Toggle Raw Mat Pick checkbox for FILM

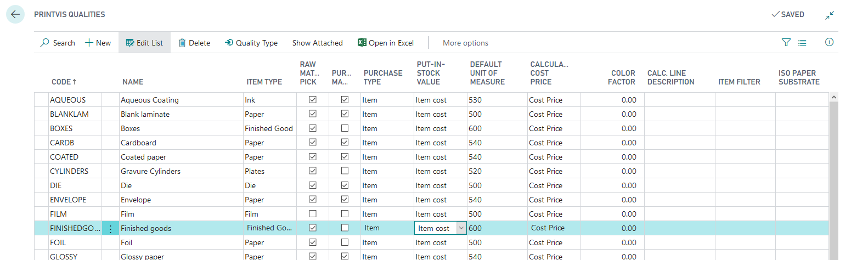coord(313,214)
